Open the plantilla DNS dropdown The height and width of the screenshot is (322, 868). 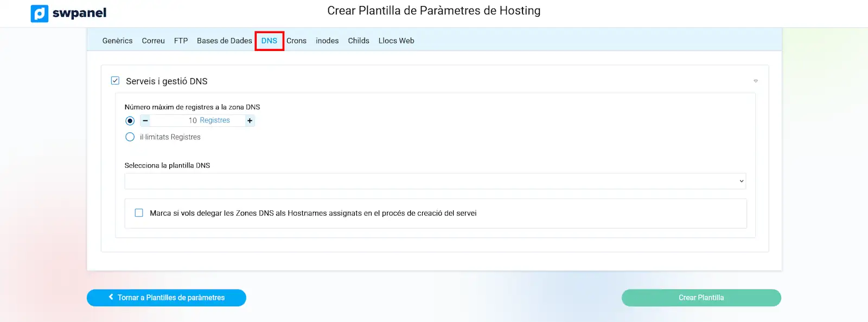tap(435, 181)
